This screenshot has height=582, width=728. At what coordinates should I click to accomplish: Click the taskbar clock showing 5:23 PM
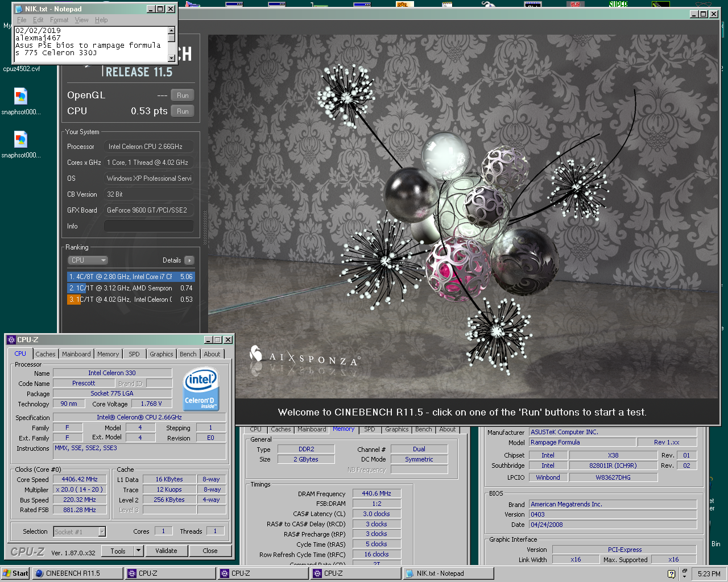[709, 574]
